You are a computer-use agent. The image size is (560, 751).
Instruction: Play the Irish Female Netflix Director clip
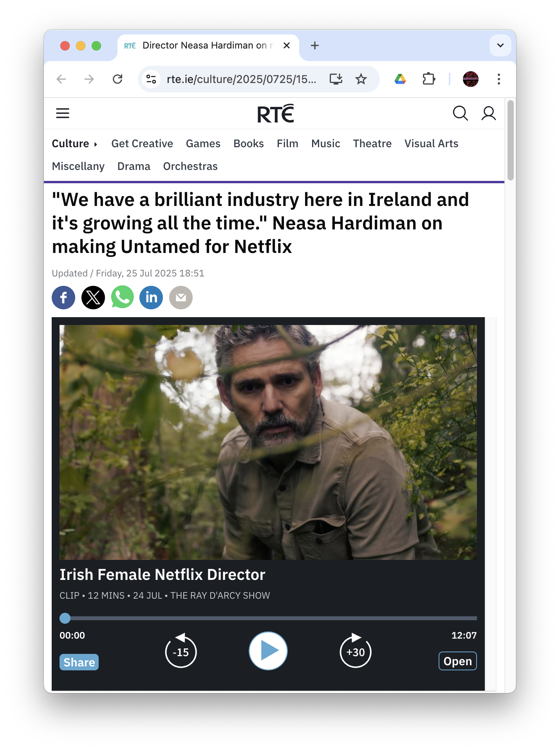tap(268, 651)
